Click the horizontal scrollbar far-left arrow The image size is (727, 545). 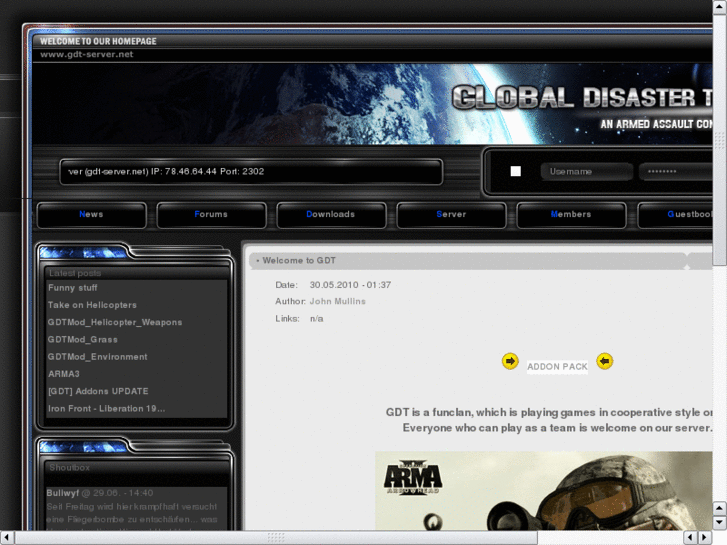7,538
